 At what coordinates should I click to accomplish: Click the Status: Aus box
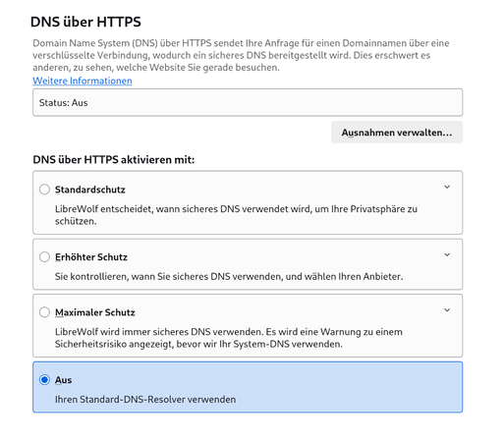pyautogui.click(x=248, y=102)
